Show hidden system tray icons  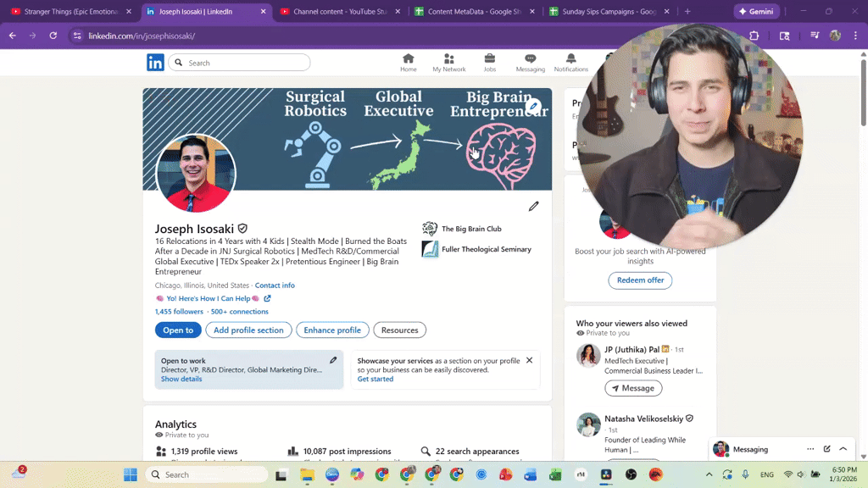click(709, 474)
